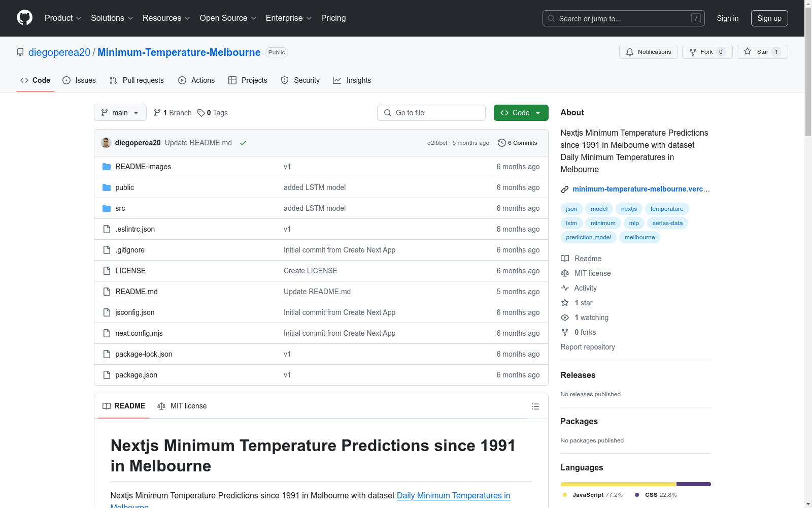Click the Sign up button
This screenshot has height=508, width=812.
tap(769, 18)
